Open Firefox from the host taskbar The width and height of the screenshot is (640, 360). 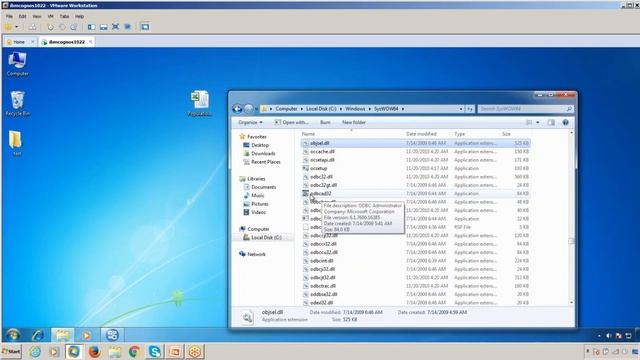94,351
